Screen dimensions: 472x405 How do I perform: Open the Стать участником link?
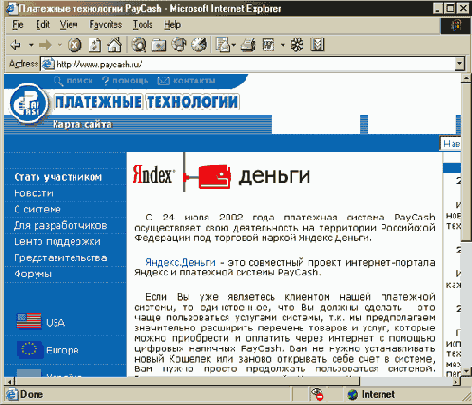pos(58,177)
